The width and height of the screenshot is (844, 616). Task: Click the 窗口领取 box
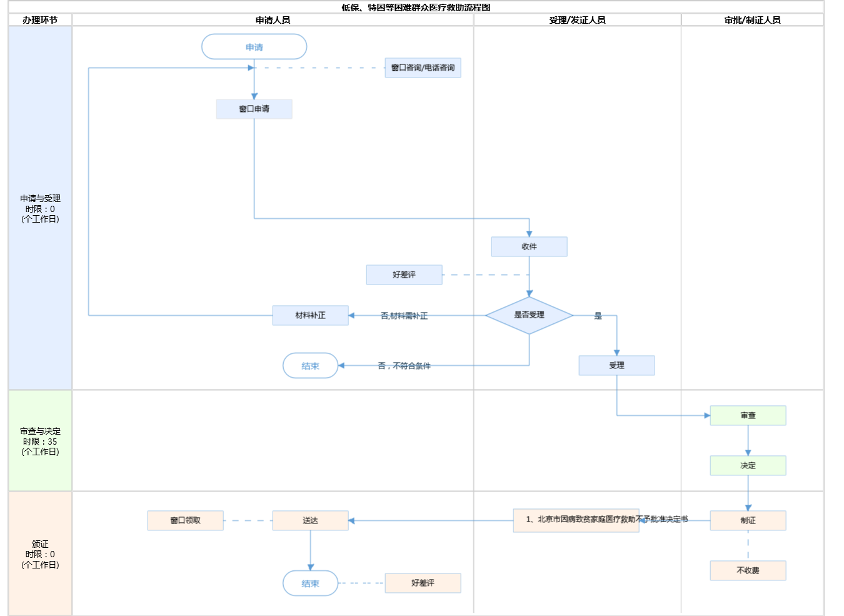point(185,520)
